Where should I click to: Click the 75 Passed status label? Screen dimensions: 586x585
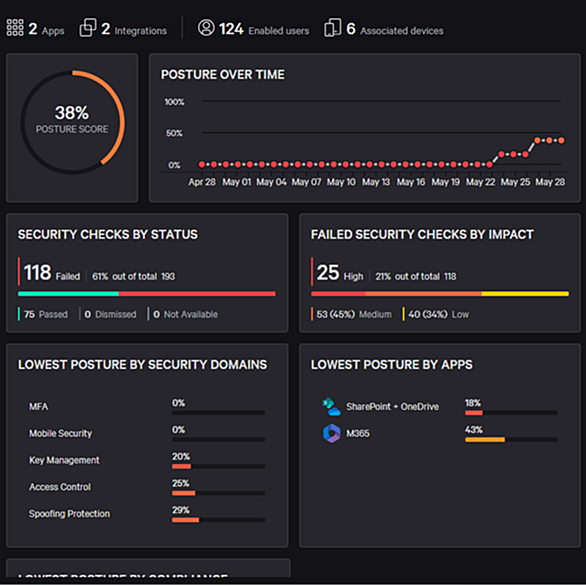pos(46,314)
